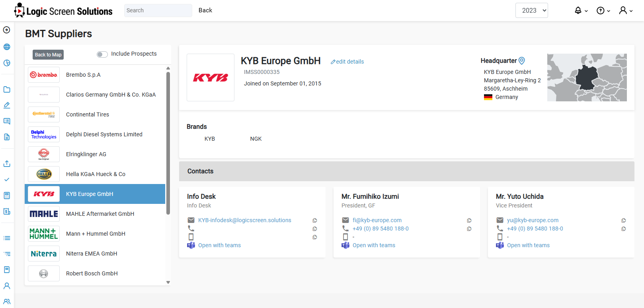Expand the notifications bell menu

pyautogui.click(x=581, y=11)
